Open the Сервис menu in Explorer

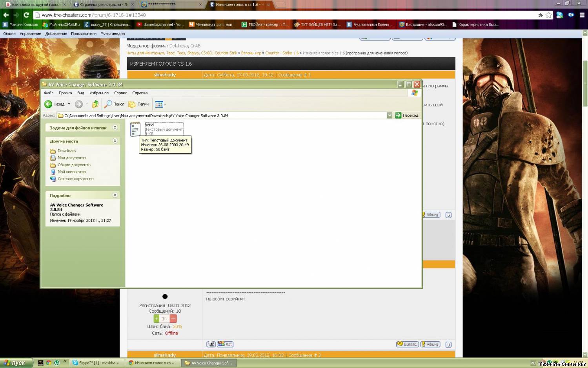(120, 93)
